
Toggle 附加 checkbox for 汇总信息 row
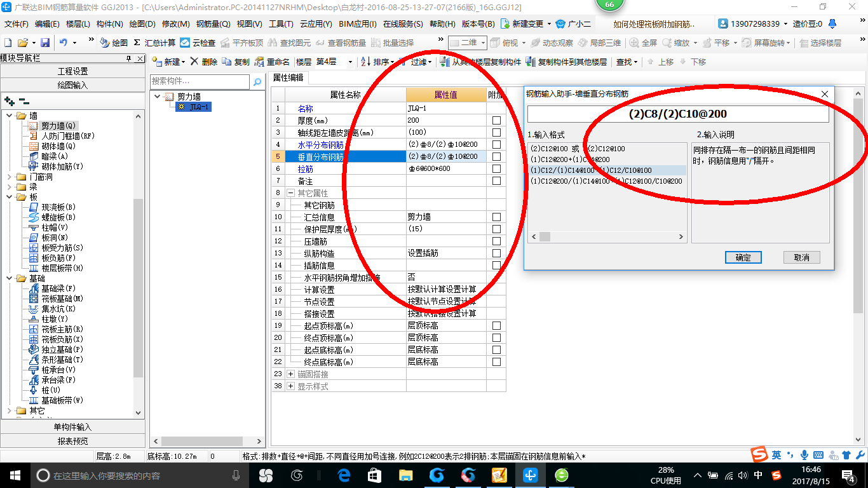click(496, 217)
